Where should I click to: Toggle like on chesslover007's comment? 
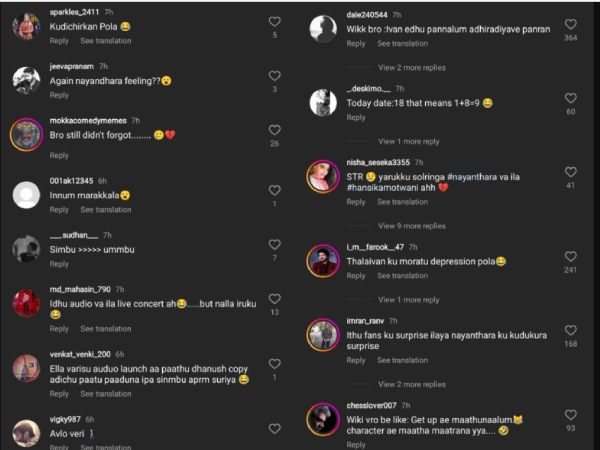pyautogui.click(x=571, y=414)
